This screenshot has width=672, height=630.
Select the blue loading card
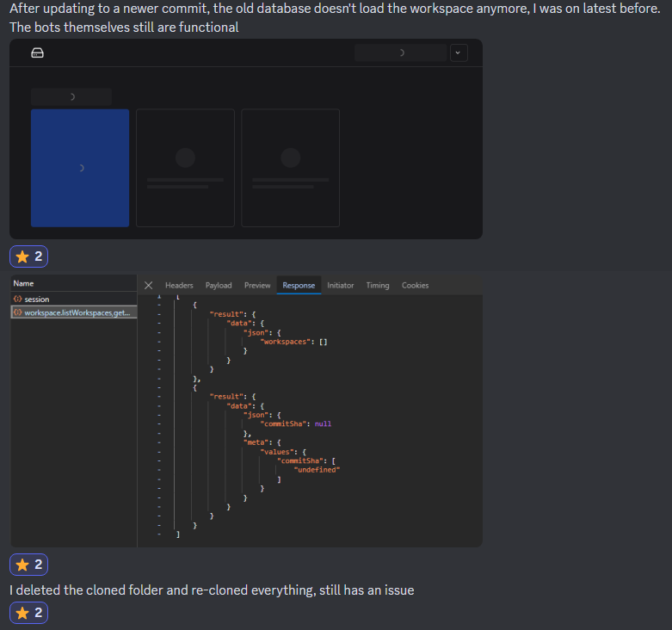pyautogui.click(x=80, y=168)
